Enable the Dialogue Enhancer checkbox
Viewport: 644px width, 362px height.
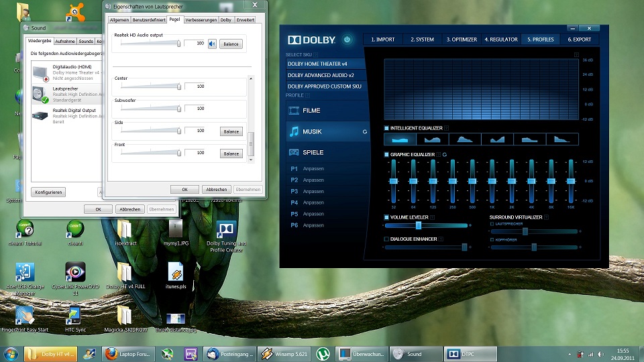(x=386, y=239)
